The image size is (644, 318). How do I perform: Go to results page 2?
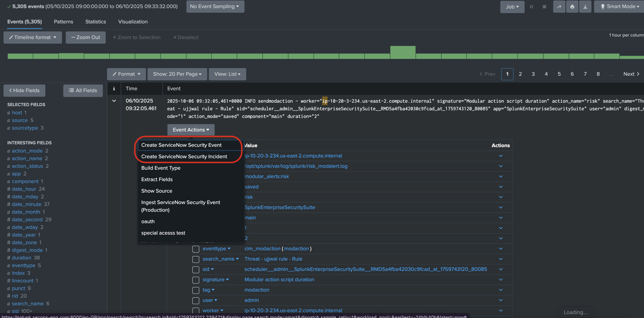coord(520,74)
